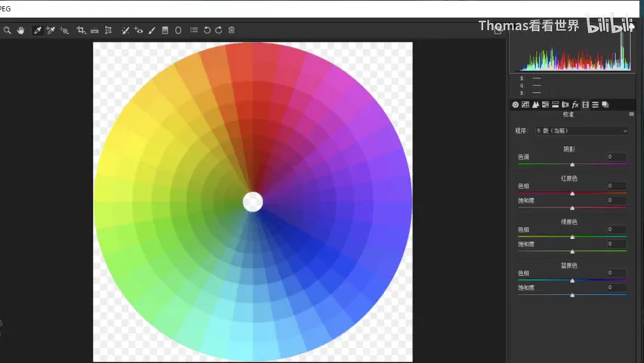644x363 pixels.
Task: Switch to the Camera Calibration panel tab
Action: click(585, 105)
